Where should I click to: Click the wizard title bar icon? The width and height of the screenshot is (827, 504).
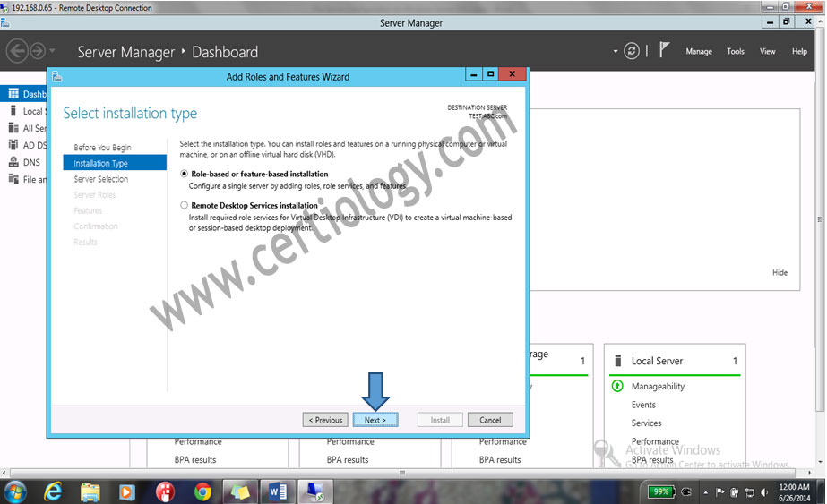57,77
